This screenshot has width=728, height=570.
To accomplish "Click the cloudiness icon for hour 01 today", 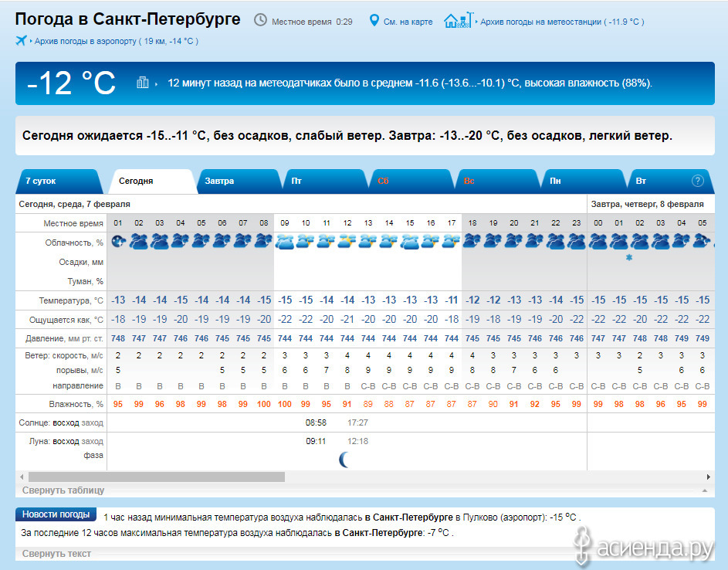I will (118, 241).
